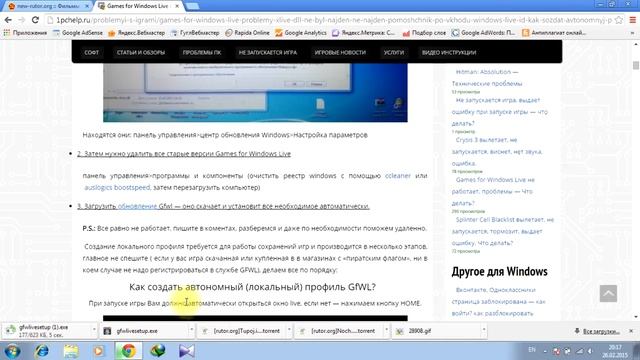This screenshot has height=360, width=640.
Task: Open Games for Windows Live не работает sidebar link
Action: pyautogui.click(x=493, y=191)
